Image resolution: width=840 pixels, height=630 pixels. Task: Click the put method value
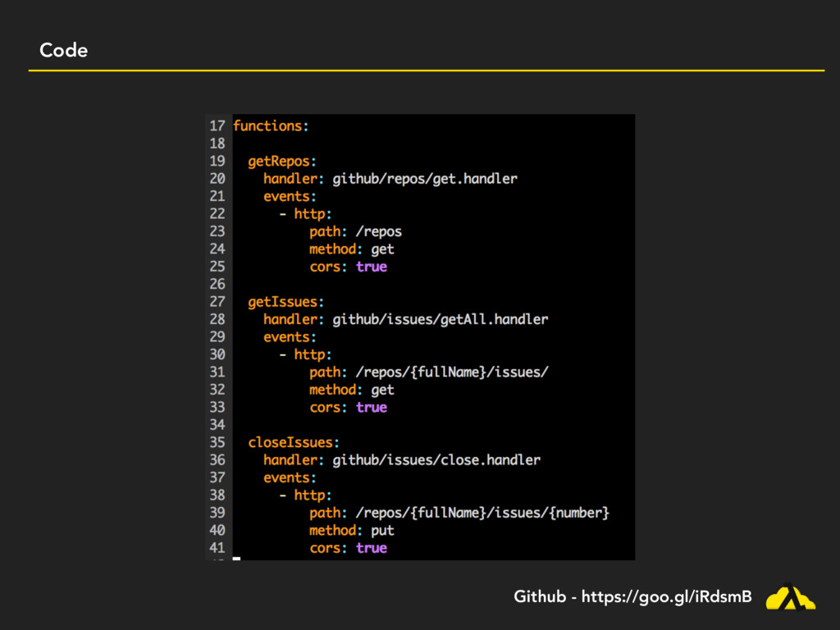coord(382,531)
